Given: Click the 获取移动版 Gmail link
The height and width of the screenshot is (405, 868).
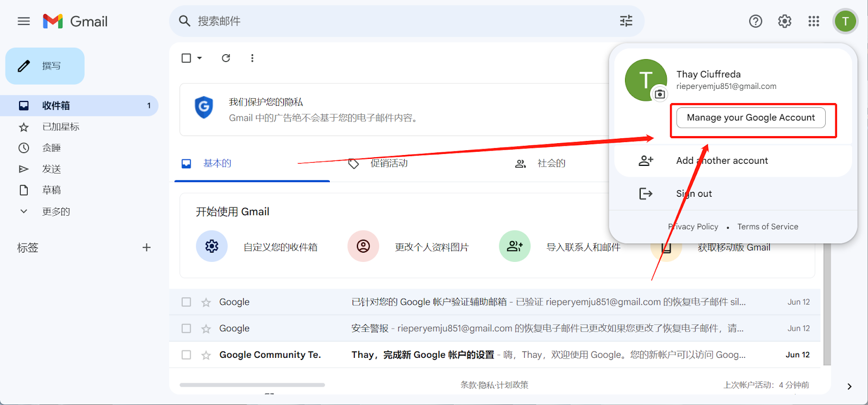Looking at the screenshot, I should 733,248.
